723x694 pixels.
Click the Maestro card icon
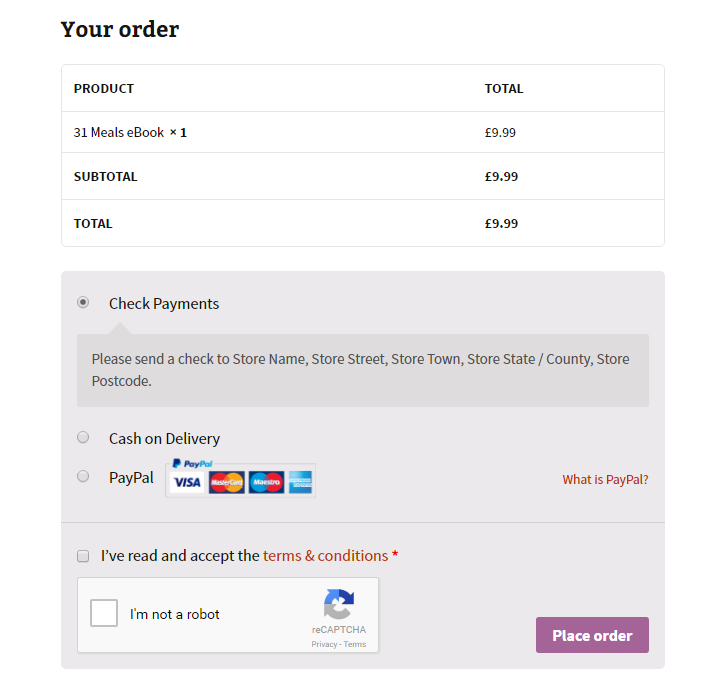(267, 482)
